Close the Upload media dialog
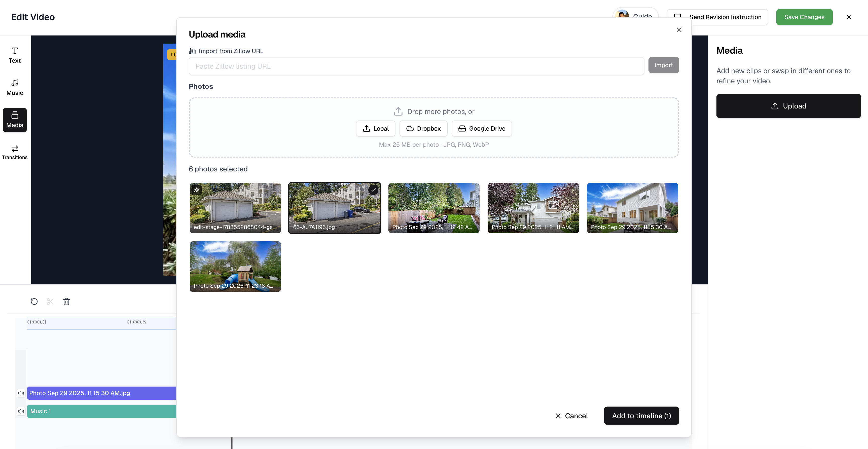This screenshot has height=449, width=868. tap(679, 30)
